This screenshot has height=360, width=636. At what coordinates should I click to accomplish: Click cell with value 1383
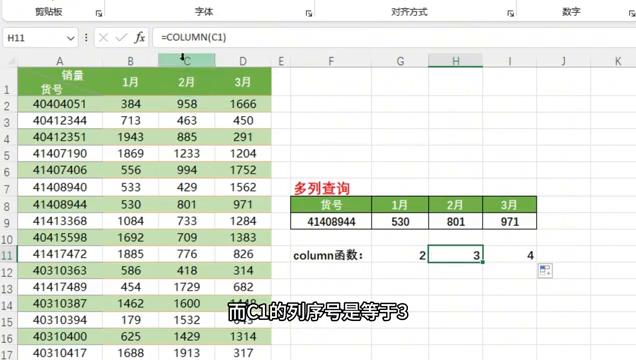[243, 238]
